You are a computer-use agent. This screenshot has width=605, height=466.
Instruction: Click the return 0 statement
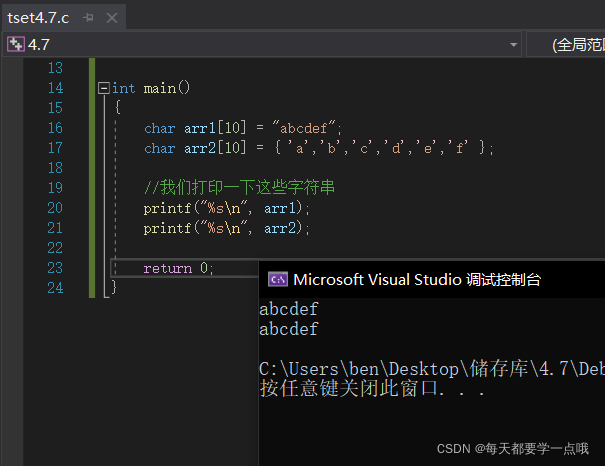[178, 268]
